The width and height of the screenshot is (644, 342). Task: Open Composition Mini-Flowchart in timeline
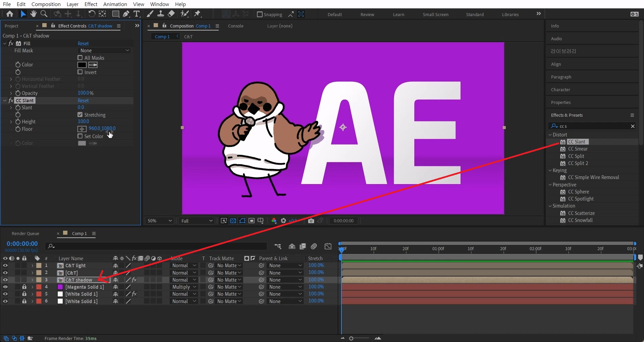(x=277, y=246)
